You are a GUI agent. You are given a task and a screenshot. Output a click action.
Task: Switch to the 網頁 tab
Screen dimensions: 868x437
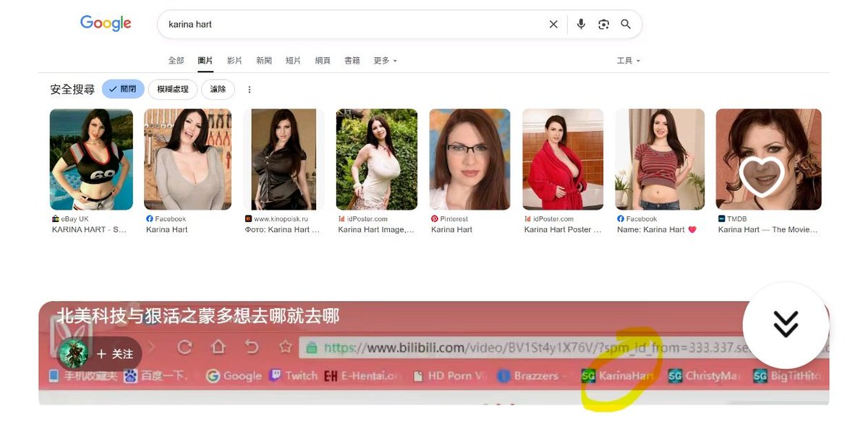click(323, 61)
